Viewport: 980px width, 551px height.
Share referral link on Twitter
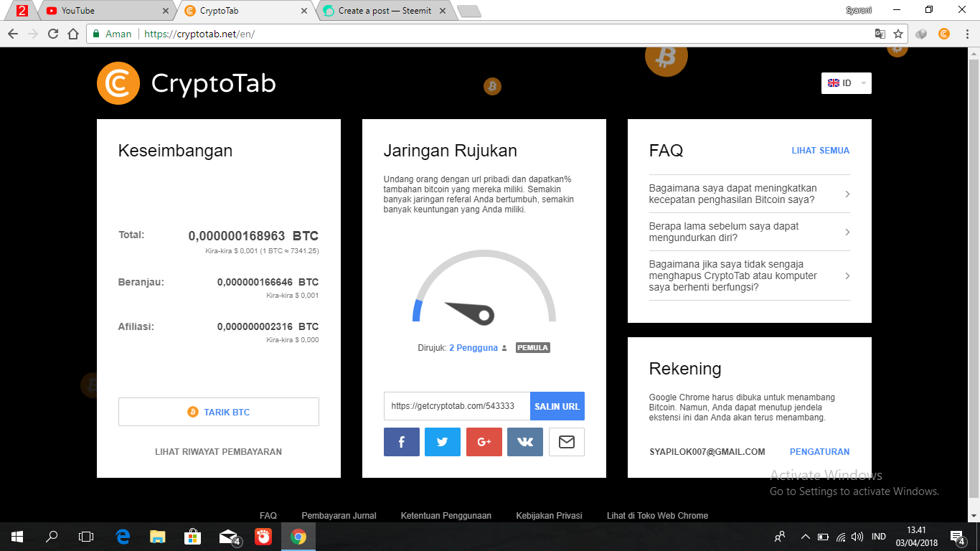pyautogui.click(x=443, y=442)
